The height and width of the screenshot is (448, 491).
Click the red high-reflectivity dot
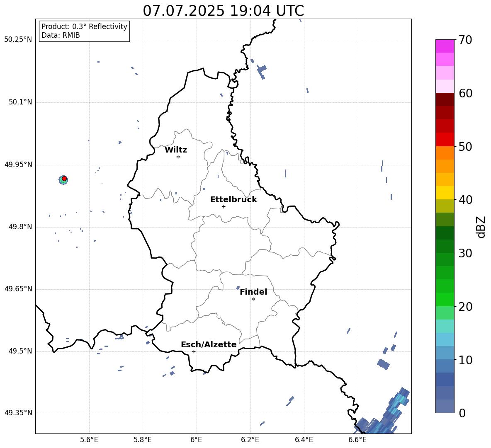[x=64, y=179]
